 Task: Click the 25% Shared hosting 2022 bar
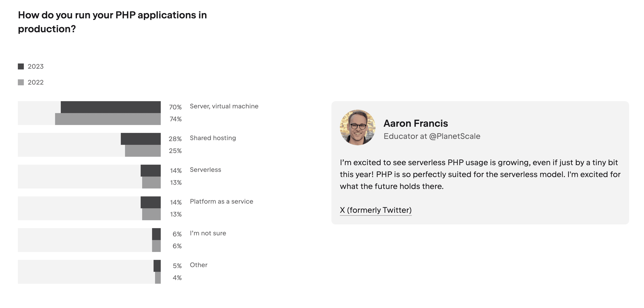tap(143, 151)
